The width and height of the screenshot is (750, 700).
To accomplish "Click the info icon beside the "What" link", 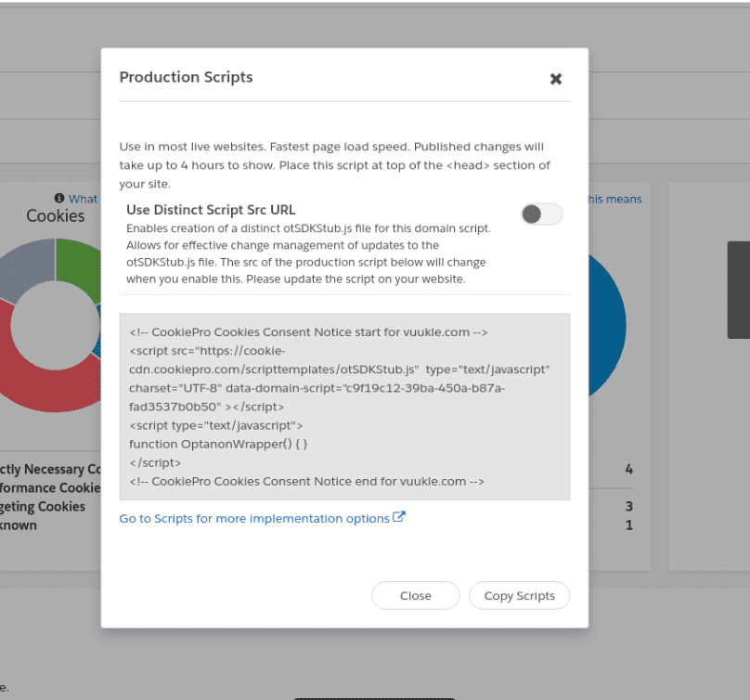I will (x=59, y=198).
